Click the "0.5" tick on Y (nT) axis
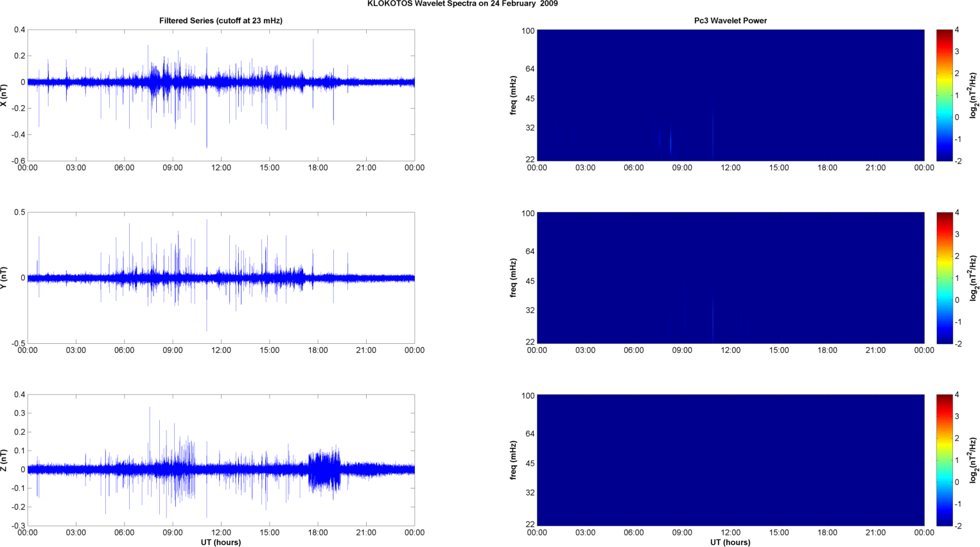 pyautogui.click(x=19, y=212)
